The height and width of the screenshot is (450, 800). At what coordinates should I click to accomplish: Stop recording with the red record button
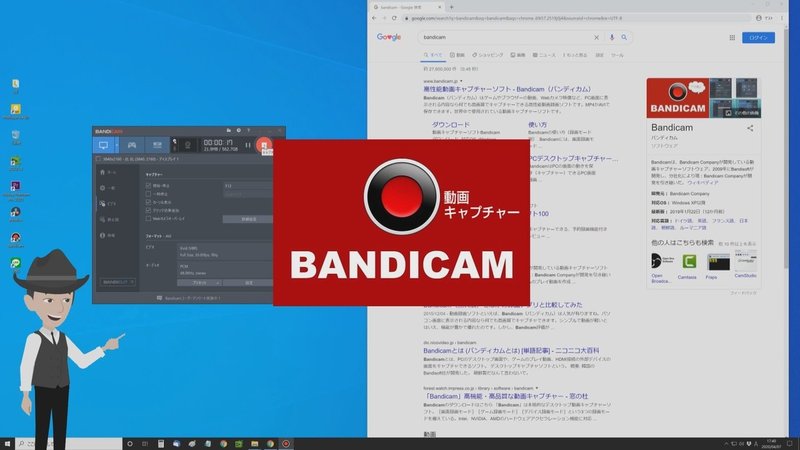point(264,145)
